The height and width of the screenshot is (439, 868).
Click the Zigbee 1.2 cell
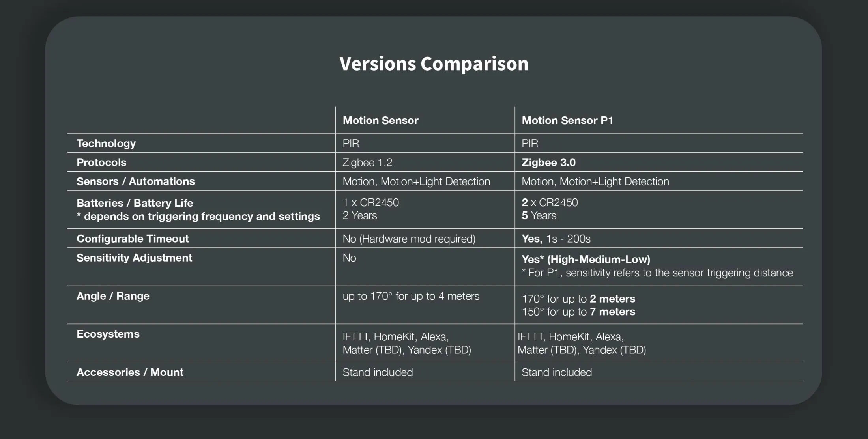(367, 162)
